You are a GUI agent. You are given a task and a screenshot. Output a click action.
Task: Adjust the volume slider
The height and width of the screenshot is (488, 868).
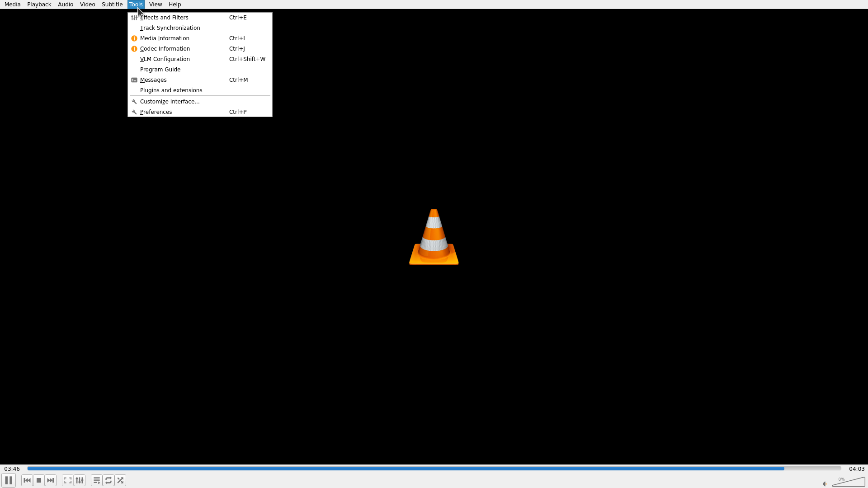[x=849, y=482]
